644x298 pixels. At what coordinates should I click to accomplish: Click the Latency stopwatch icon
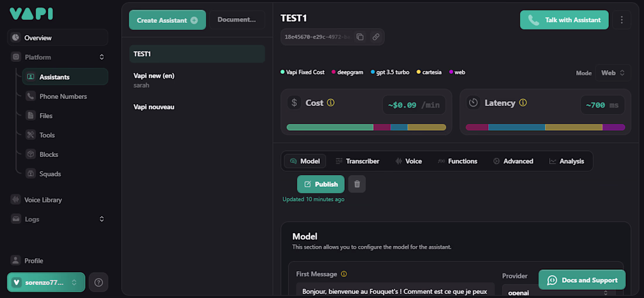[x=473, y=103]
